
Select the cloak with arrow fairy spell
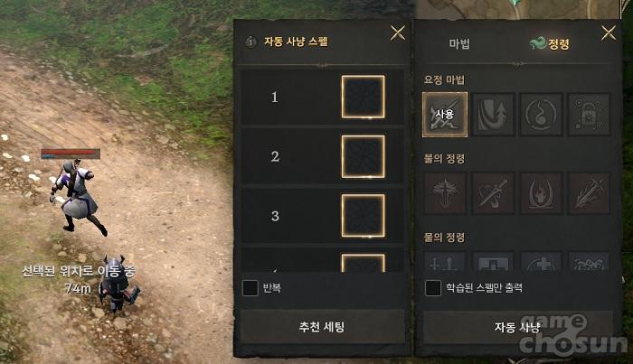(x=493, y=115)
